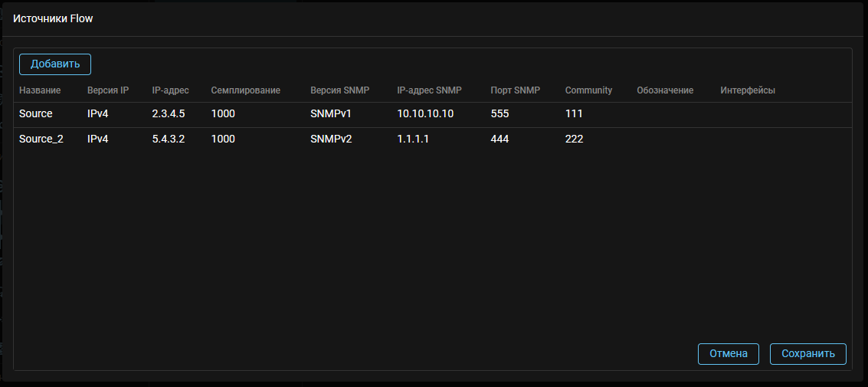Click IP address 2.3.4.5 cell
The width and height of the screenshot is (868, 387).
point(169,113)
